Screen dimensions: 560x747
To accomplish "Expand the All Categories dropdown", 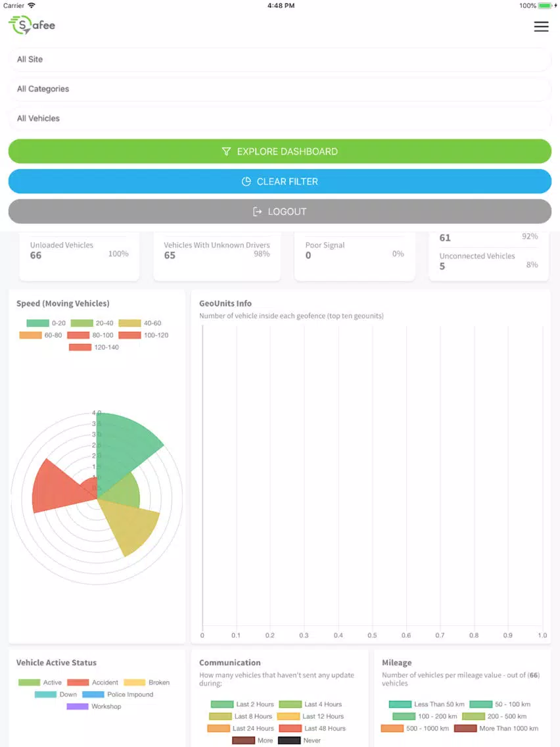I will coord(279,89).
